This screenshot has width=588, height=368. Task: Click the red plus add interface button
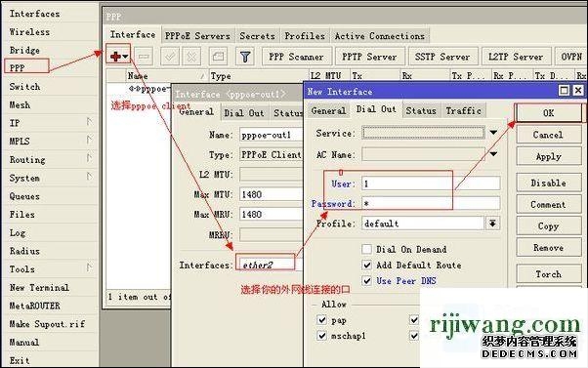point(118,57)
